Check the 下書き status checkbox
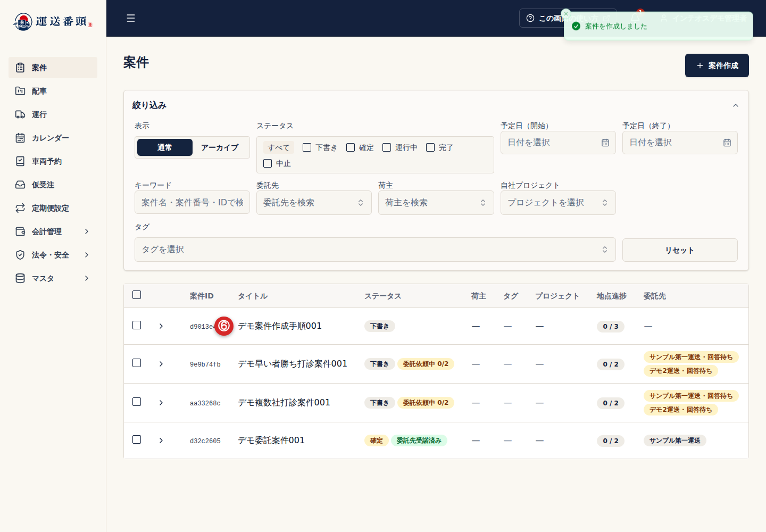Viewport: 766px width, 532px height. point(307,147)
